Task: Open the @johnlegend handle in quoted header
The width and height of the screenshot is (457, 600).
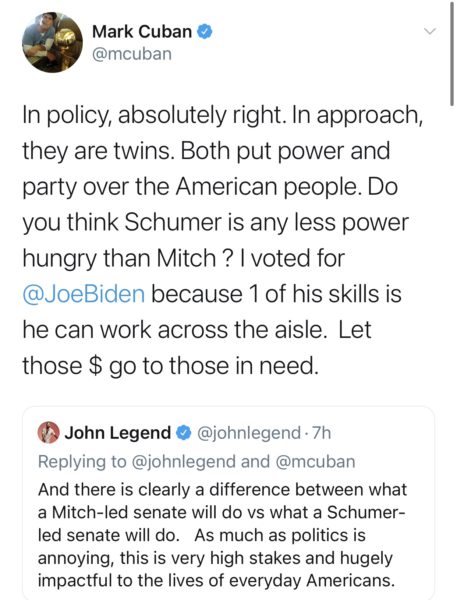Action: click(x=249, y=433)
